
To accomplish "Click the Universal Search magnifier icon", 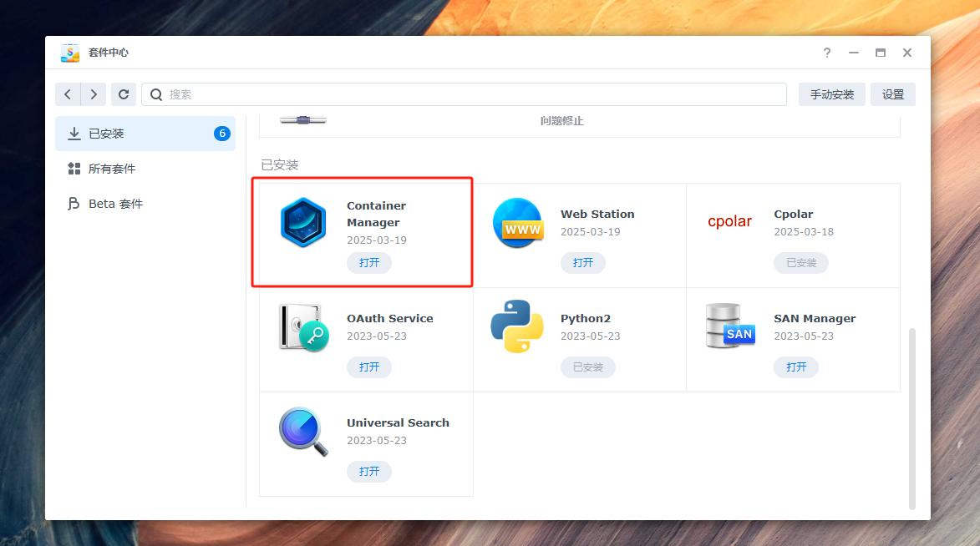I will point(302,431).
